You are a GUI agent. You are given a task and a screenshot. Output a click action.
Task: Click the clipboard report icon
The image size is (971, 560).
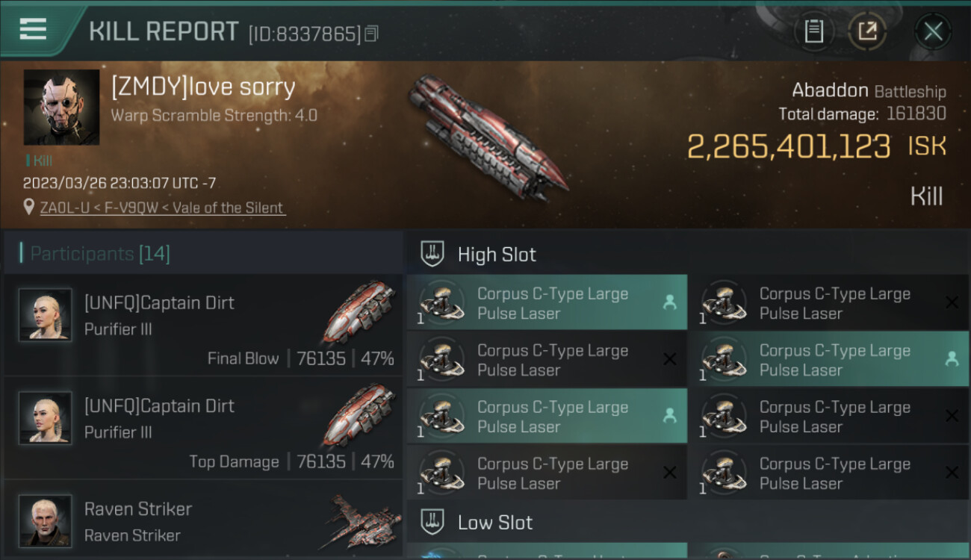(813, 31)
